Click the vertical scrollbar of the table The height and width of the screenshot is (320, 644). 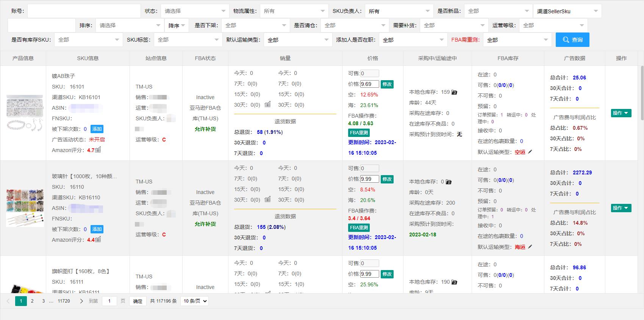point(642,93)
